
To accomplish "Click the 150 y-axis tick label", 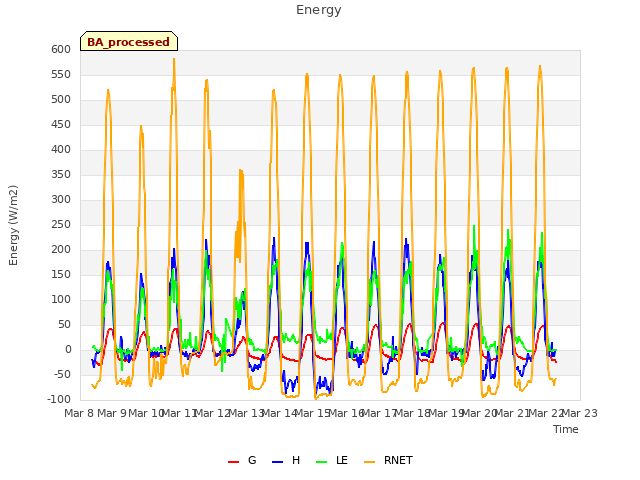I will click(x=61, y=275).
